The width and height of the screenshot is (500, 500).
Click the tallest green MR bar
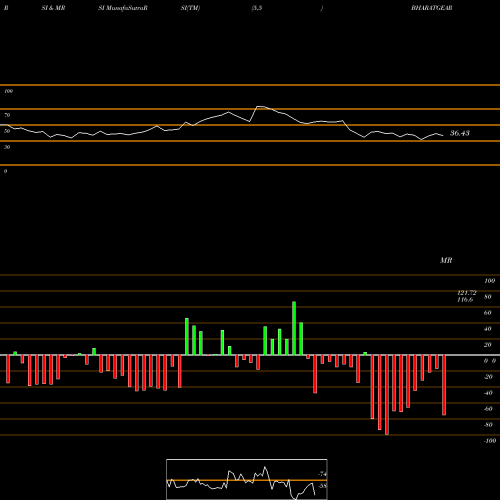pyautogui.click(x=294, y=328)
